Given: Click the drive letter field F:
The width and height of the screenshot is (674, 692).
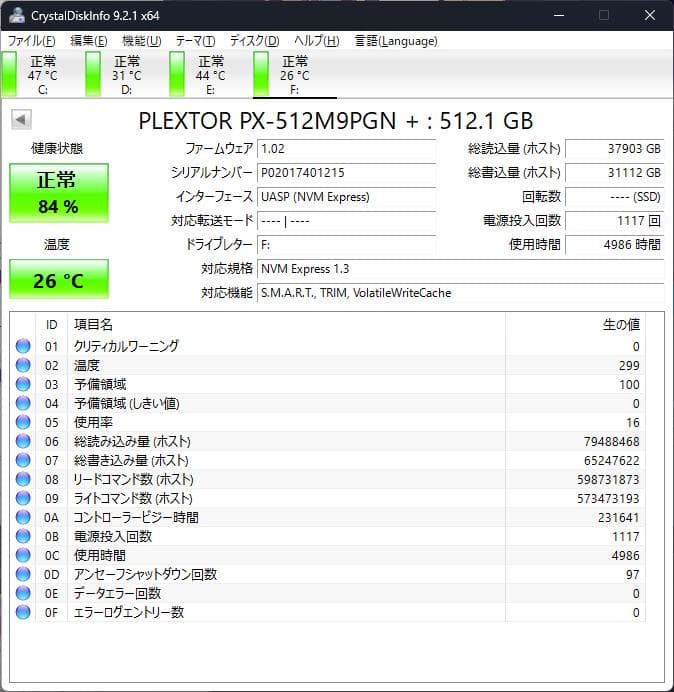Looking at the screenshot, I should coord(347,244).
